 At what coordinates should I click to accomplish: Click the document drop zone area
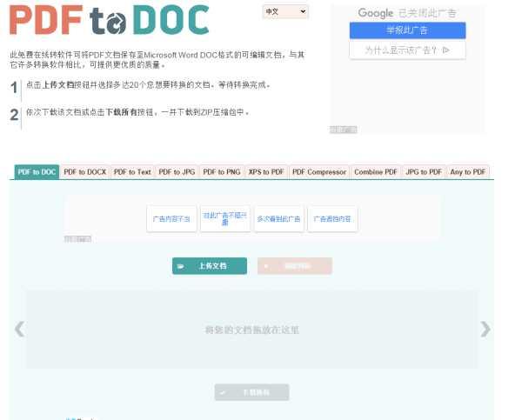[x=252, y=330]
